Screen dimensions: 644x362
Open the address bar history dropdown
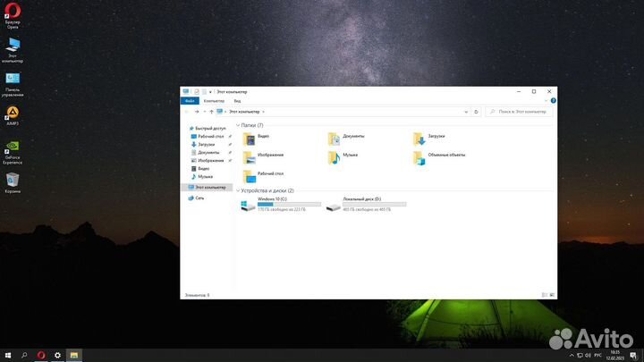466,112
